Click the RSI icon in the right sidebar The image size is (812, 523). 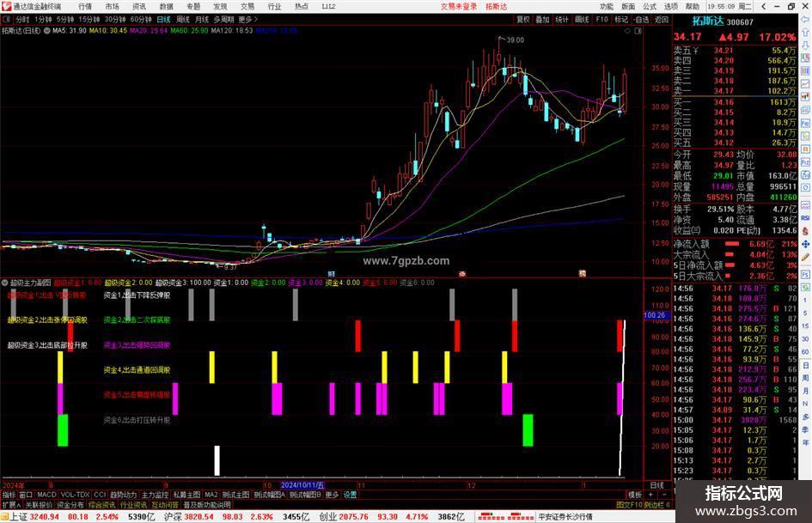pyautogui.click(x=805, y=218)
